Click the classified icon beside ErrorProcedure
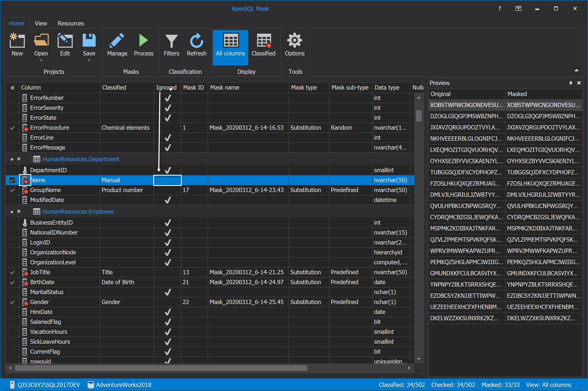This screenshot has height=391, width=588. (x=25, y=128)
